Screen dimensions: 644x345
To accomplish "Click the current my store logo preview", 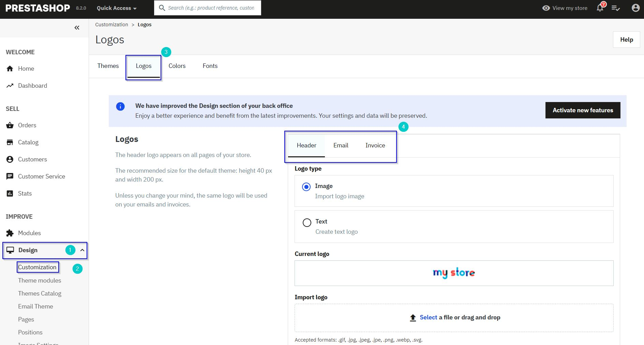I will [454, 273].
